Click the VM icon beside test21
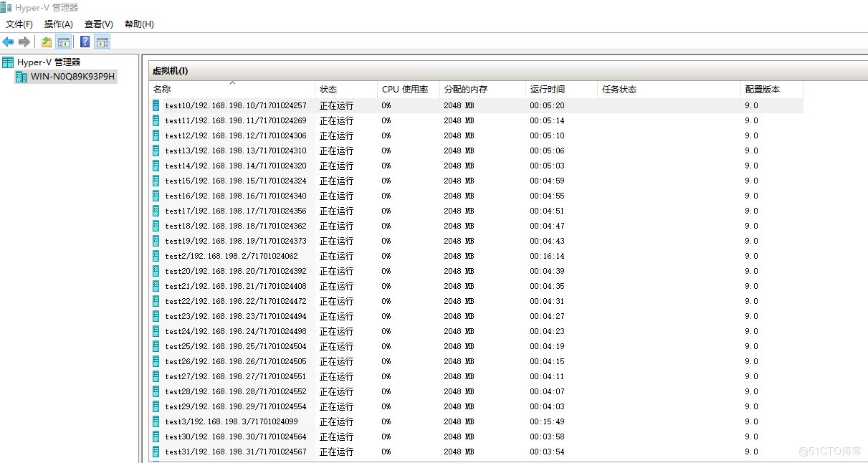 click(x=156, y=286)
